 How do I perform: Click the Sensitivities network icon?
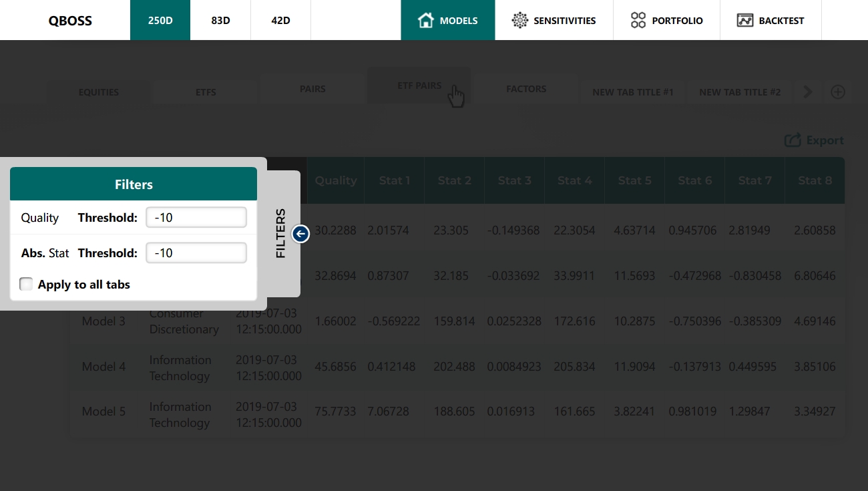519,20
